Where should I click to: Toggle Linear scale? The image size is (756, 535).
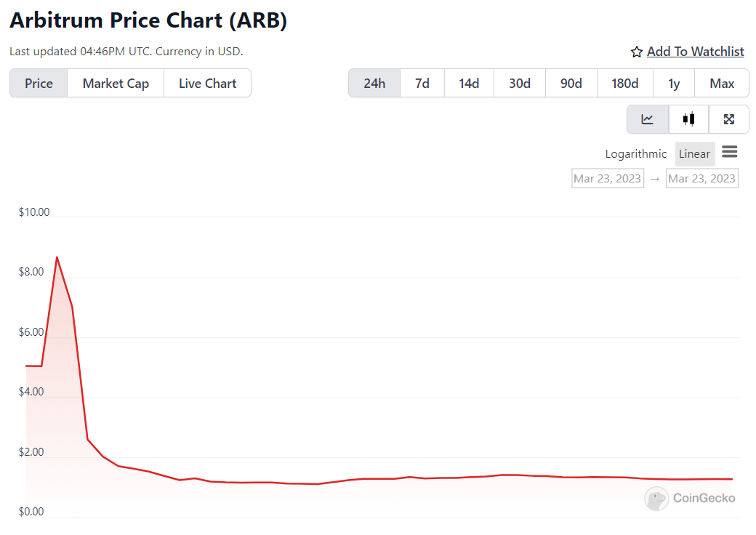[x=694, y=154]
